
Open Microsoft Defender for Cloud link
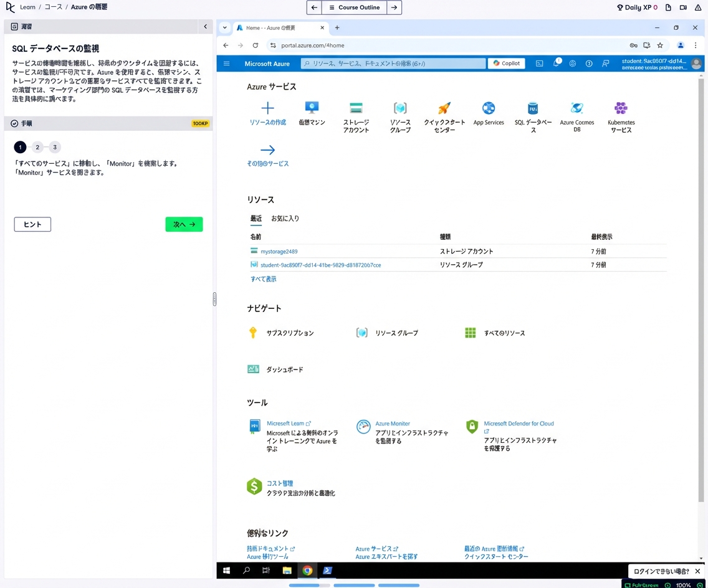coord(519,424)
